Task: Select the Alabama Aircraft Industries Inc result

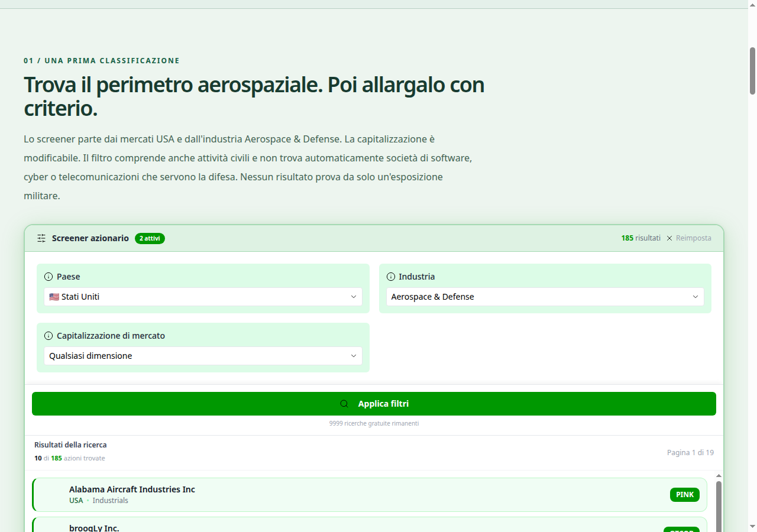Action: point(370,495)
